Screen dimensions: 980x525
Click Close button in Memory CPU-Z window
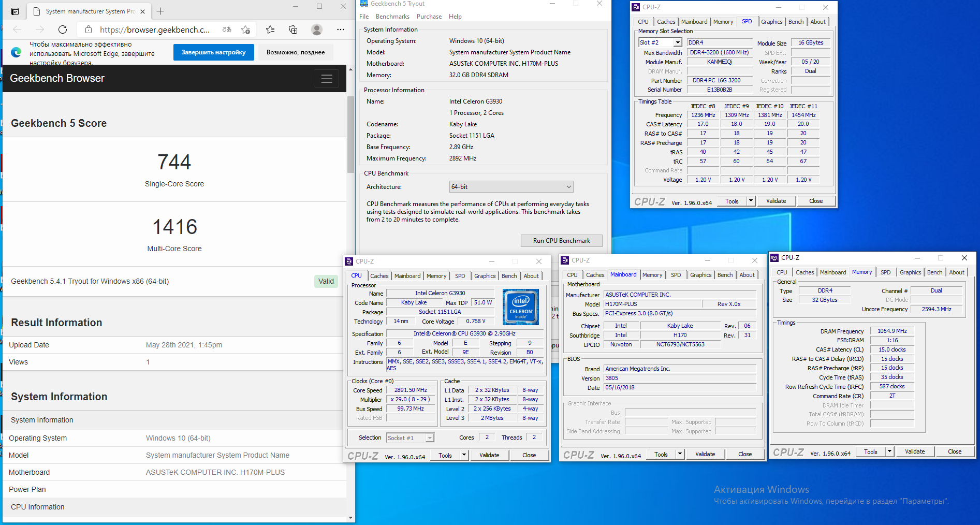[x=955, y=451]
